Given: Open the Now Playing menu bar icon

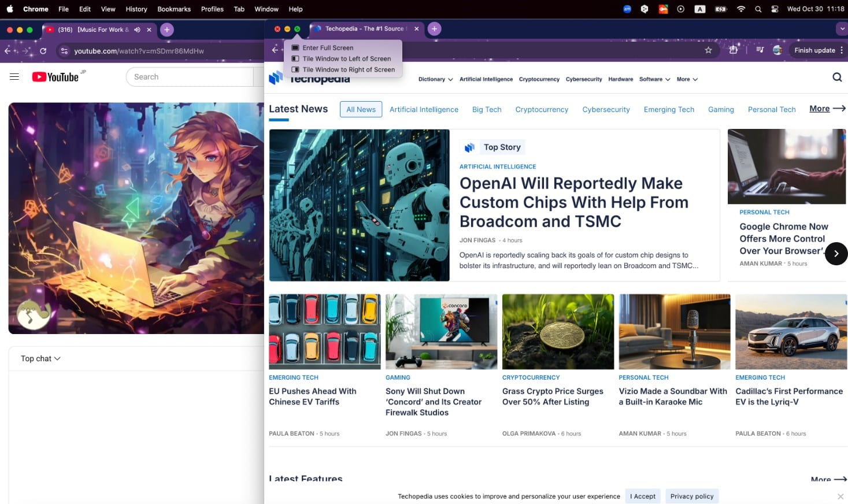Looking at the screenshot, I should tap(680, 9).
